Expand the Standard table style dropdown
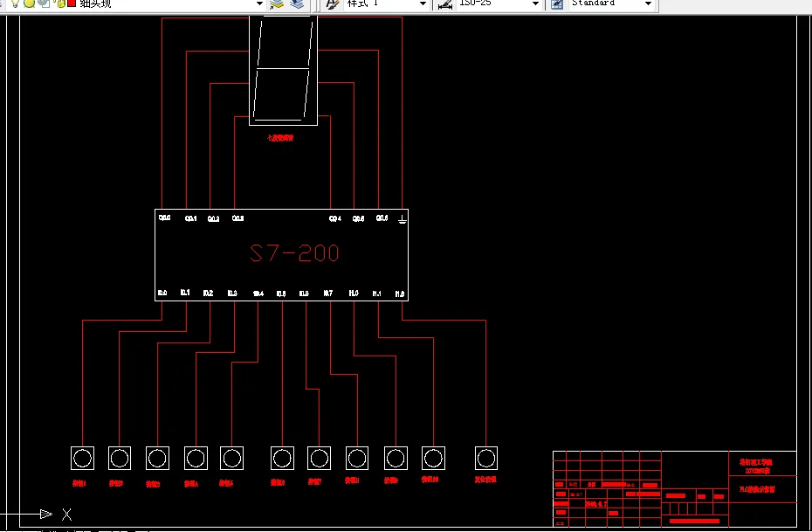812x532 pixels. pos(648,3)
